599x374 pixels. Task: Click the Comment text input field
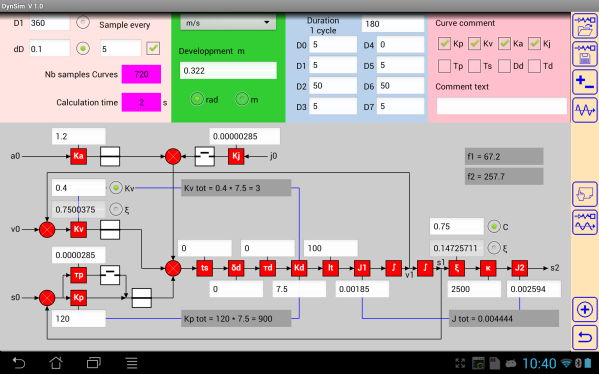tap(502, 106)
